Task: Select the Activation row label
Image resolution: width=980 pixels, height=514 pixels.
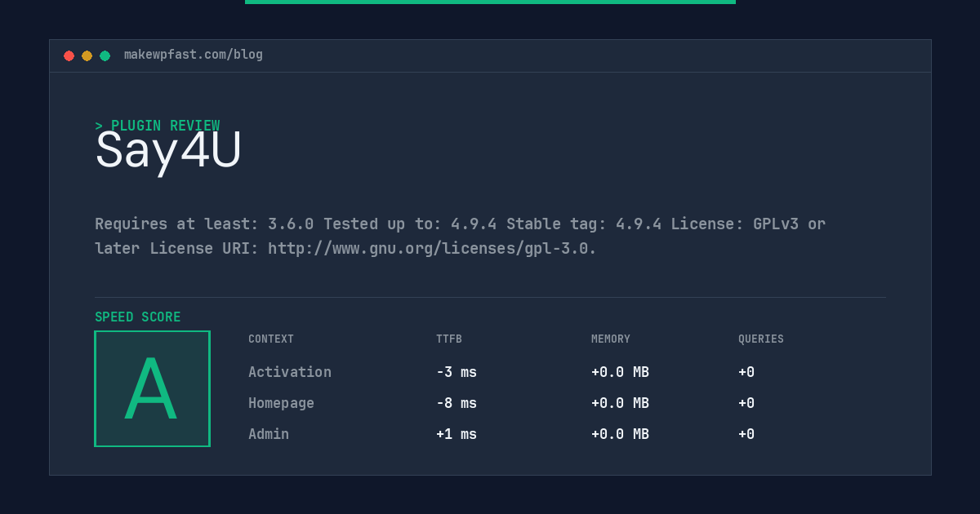Action: 290,372
